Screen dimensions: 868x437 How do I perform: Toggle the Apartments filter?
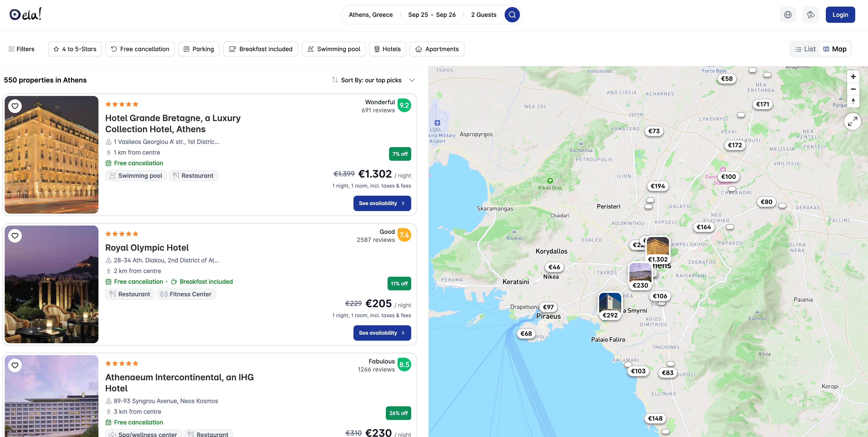437,49
